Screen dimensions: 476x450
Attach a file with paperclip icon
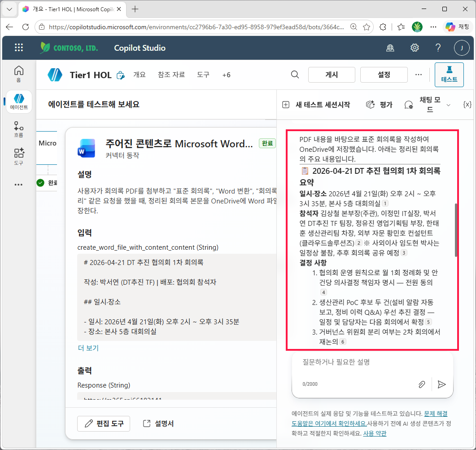pos(422,384)
